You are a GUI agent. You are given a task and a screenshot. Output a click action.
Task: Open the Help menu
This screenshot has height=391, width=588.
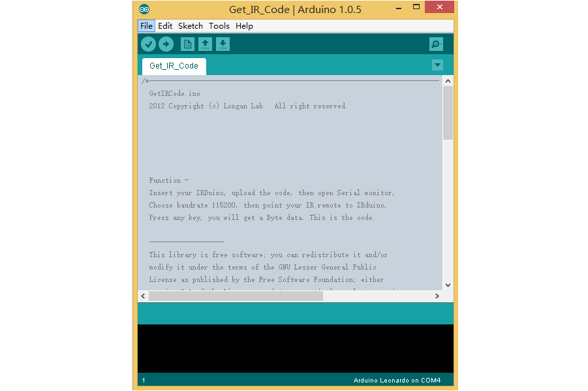pyautogui.click(x=244, y=26)
